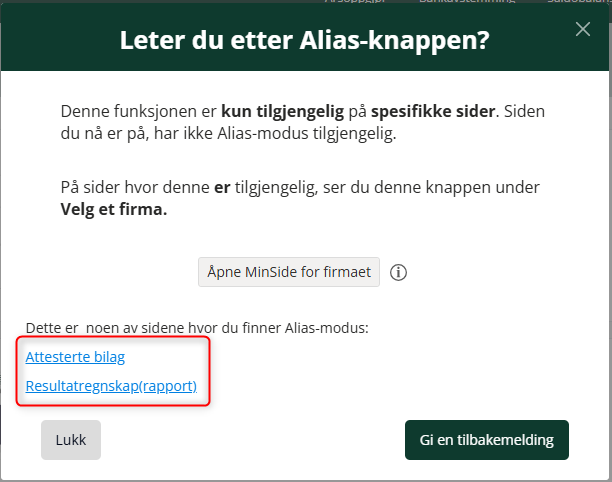612x482 pixels.
Task: Click the info icon beside Åpne MinSide
Action: coord(398,272)
